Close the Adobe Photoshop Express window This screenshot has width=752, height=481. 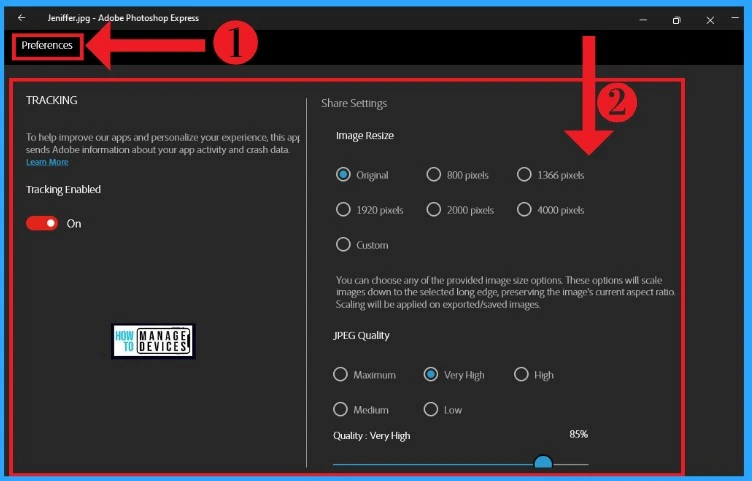pyautogui.click(x=710, y=20)
